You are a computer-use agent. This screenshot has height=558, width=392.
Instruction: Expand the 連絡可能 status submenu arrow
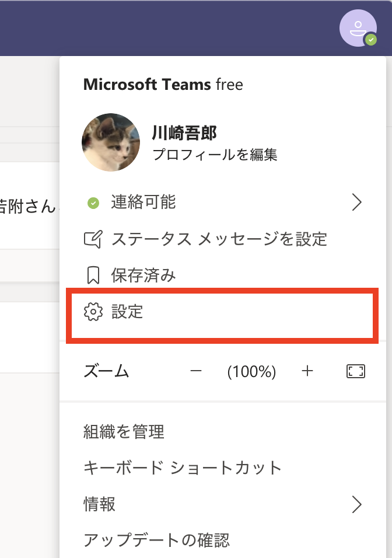point(356,203)
